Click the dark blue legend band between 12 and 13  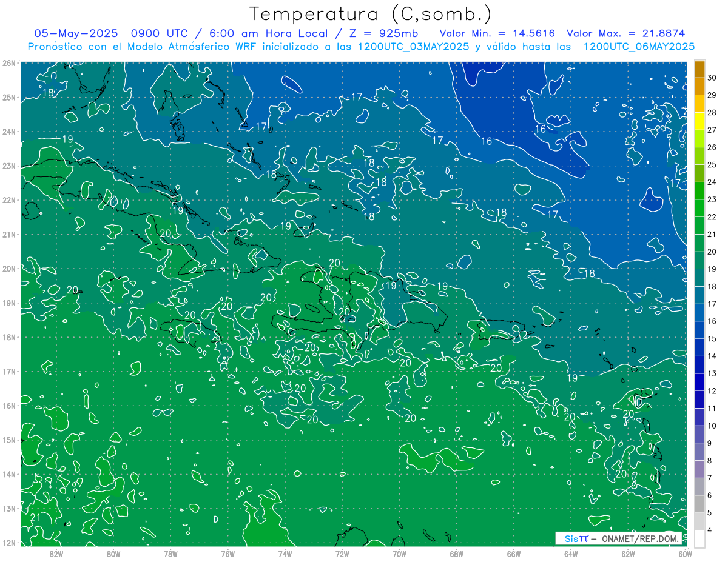(699, 382)
